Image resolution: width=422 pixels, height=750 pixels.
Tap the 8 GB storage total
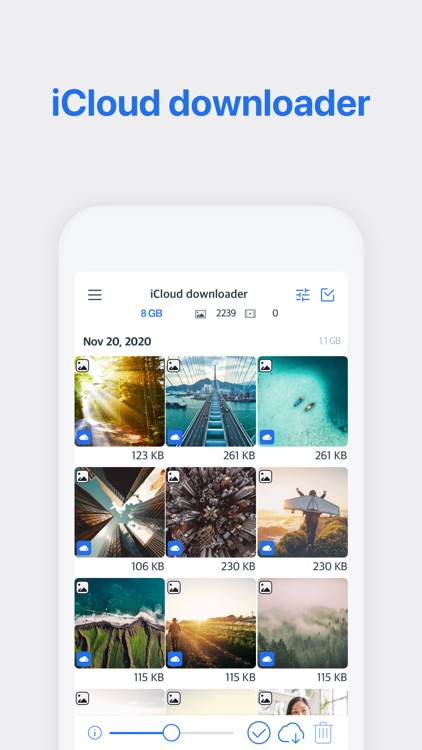151,313
